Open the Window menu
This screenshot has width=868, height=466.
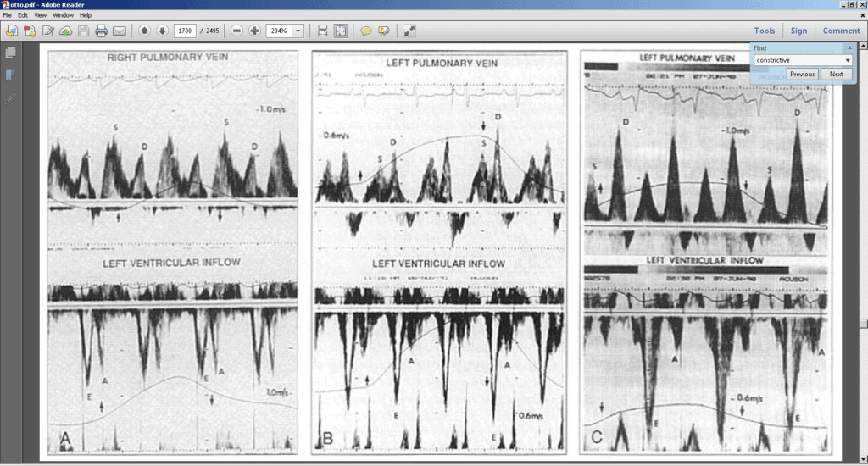(x=63, y=15)
